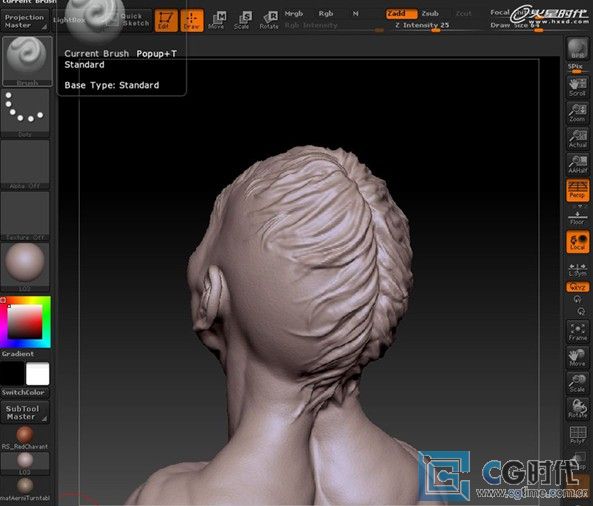
Task: Select the RS_RedChavant material
Action: (25, 438)
